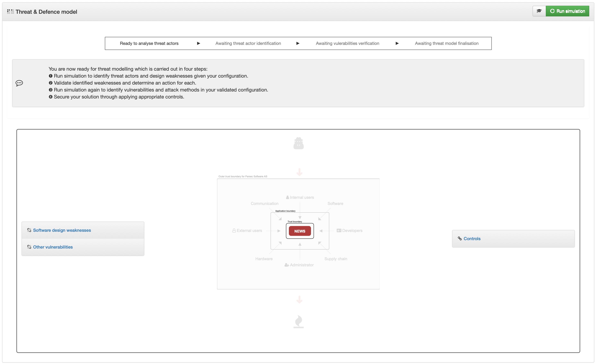The height and width of the screenshot is (364, 597).
Task: Click the threat actor hacker icon
Action: (x=298, y=143)
